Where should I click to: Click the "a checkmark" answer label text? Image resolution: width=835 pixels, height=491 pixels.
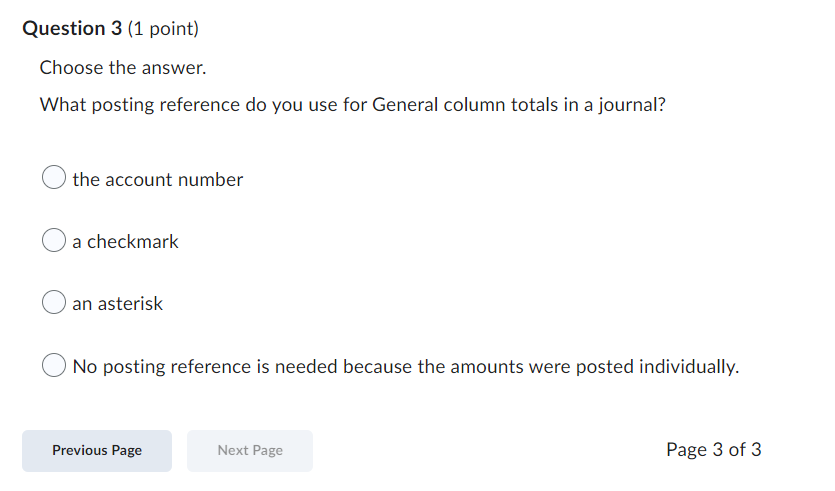click(x=126, y=242)
